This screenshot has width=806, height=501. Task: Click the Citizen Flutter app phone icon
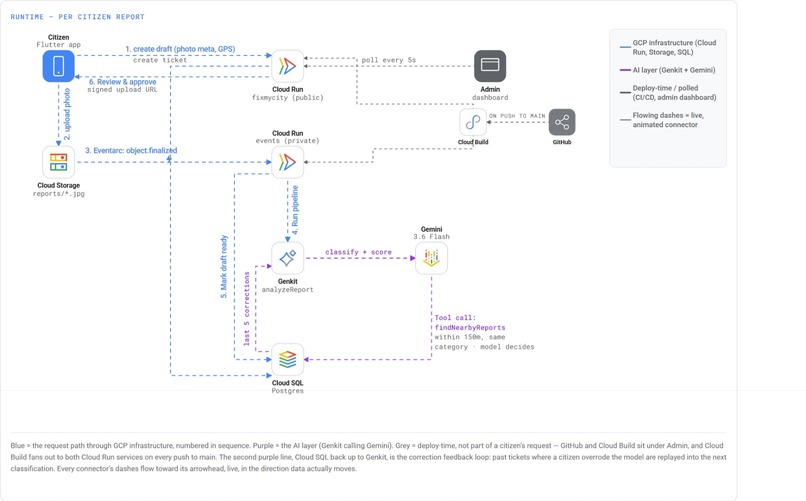pyautogui.click(x=58, y=66)
